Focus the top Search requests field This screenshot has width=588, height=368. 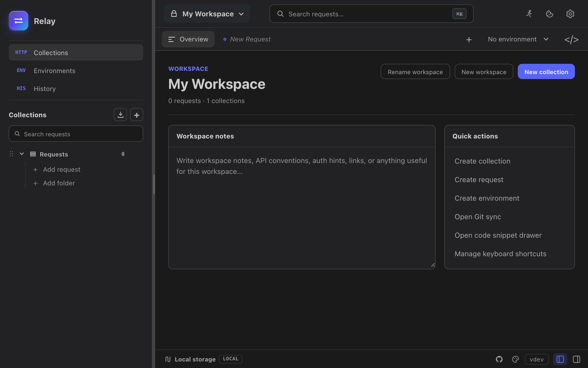pyautogui.click(x=371, y=14)
